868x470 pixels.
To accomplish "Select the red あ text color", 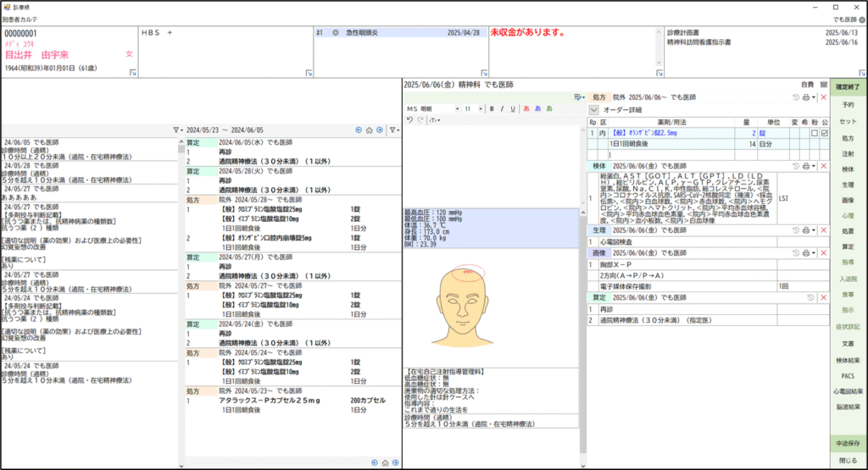I will point(526,109).
